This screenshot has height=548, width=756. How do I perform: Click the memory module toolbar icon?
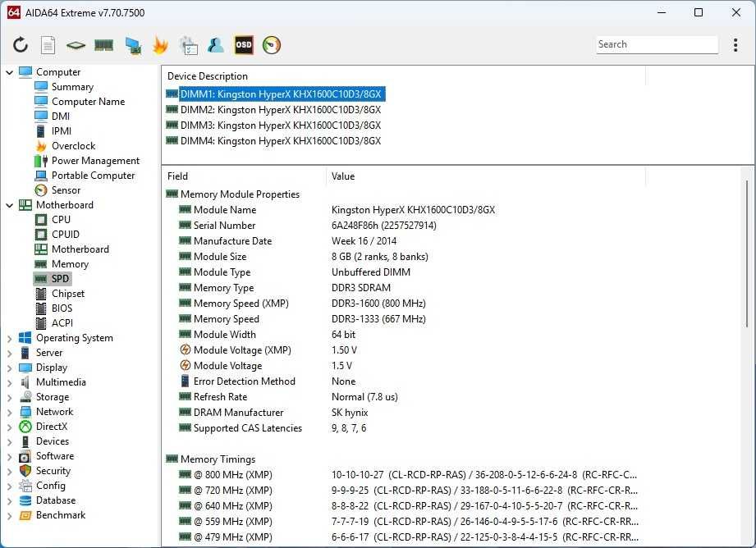(x=103, y=45)
